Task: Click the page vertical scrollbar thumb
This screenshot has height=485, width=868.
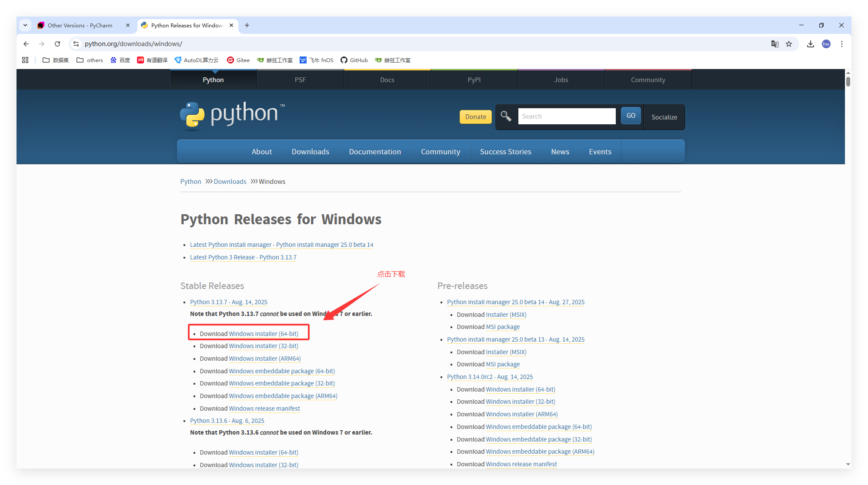Action: click(848, 82)
